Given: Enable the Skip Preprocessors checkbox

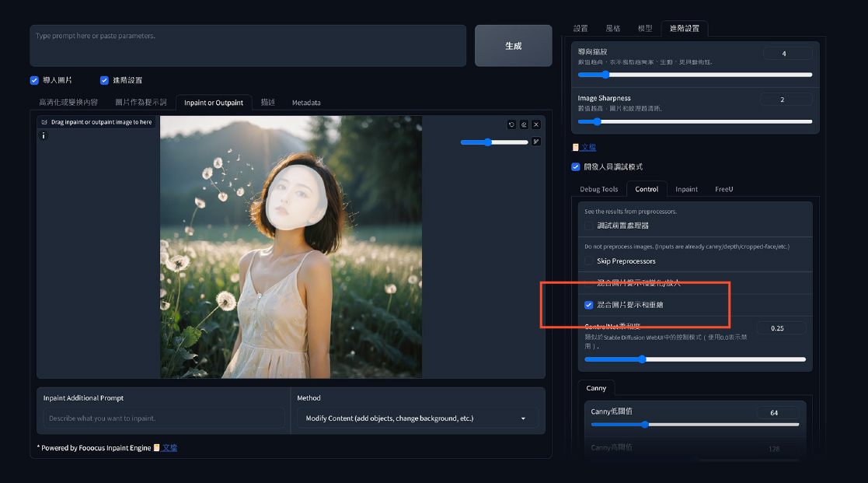Looking at the screenshot, I should (588, 261).
